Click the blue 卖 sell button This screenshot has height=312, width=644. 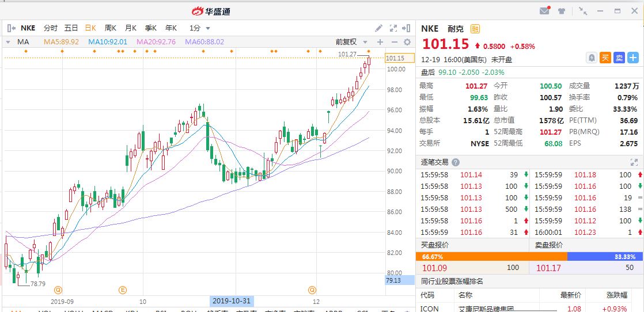619,58
